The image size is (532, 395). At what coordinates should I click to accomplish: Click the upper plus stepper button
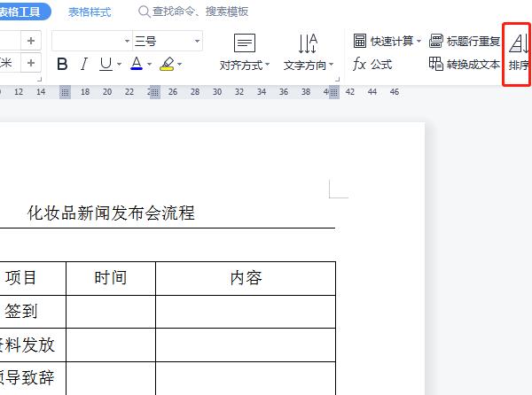click(x=31, y=41)
